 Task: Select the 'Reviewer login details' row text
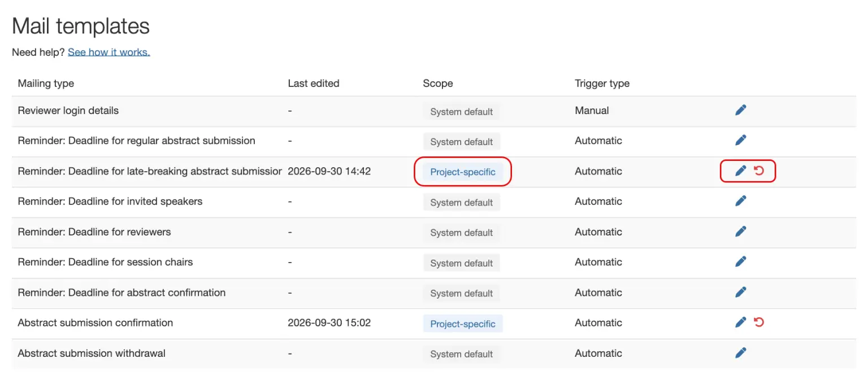(x=68, y=111)
